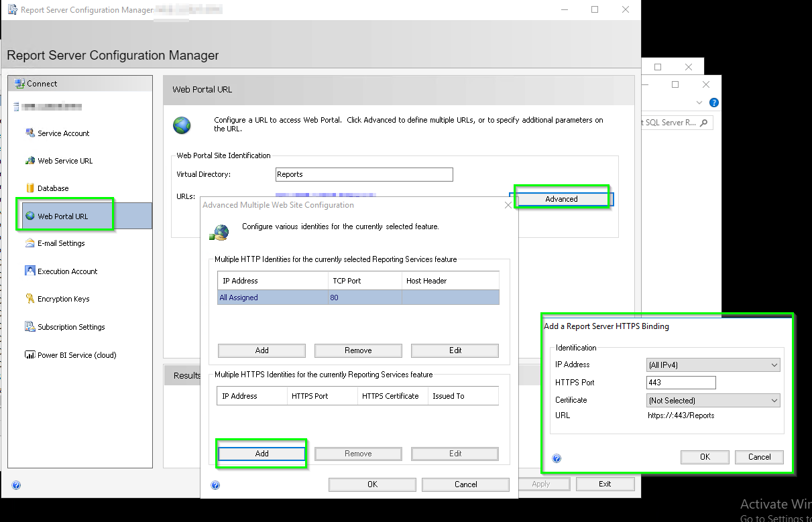
Task: Click the 'IP Address' header in the HTTP identities table
Action: click(273, 281)
